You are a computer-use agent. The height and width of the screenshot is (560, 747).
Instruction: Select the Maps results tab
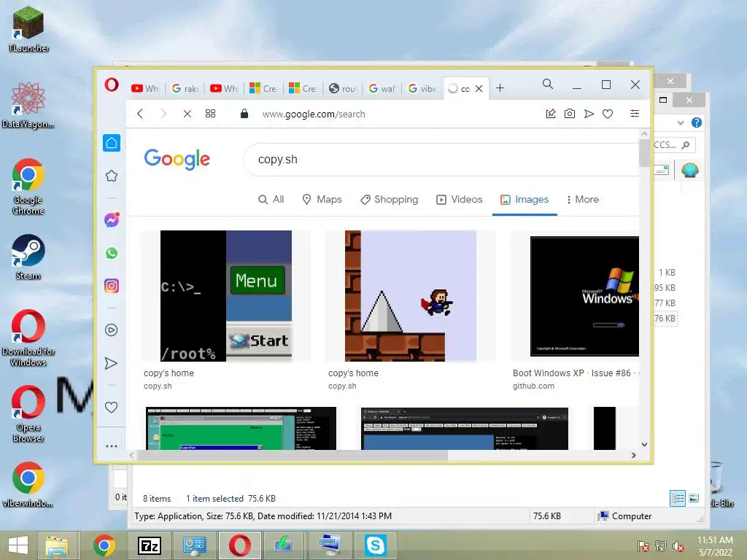coord(322,200)
